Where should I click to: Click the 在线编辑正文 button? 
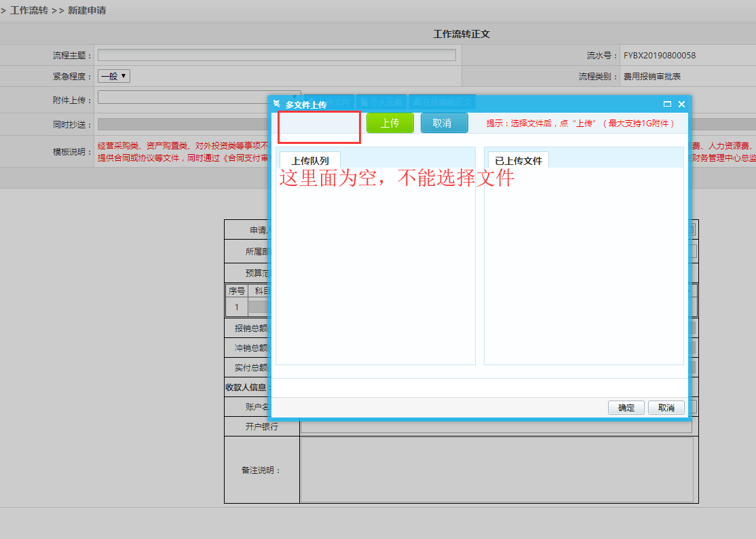442,102
